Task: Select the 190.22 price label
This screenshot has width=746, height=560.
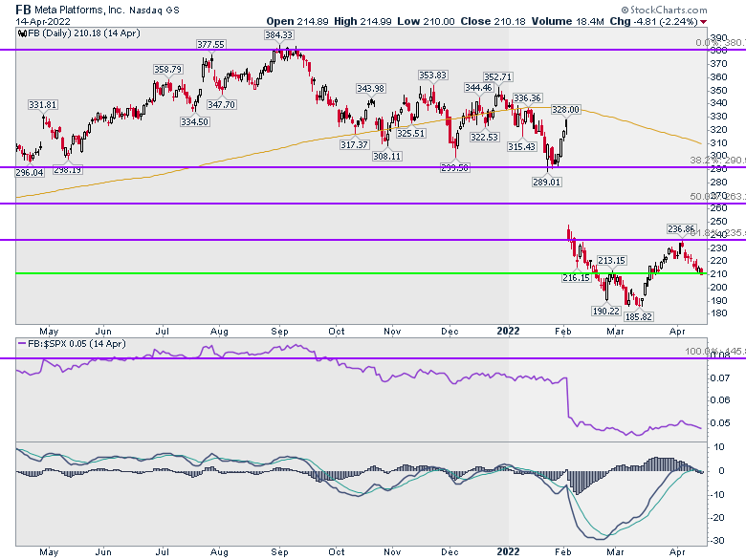Action: click(605, 311)
